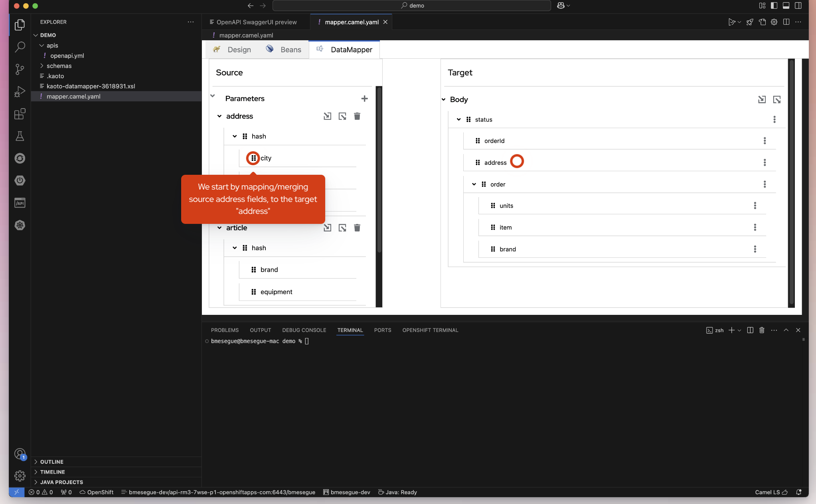Expand the schemas folder
816x504 pixels.
tap(59, 66)
